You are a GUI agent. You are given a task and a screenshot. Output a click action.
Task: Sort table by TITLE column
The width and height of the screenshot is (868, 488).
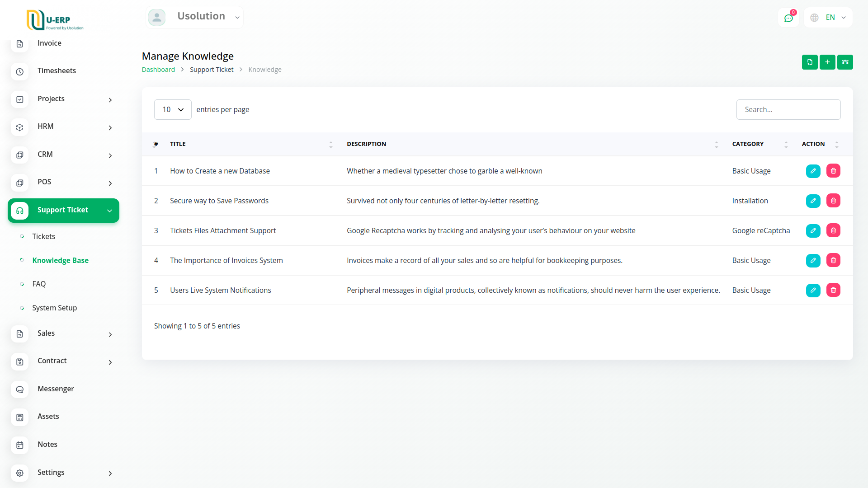click(x=251, y=144)
